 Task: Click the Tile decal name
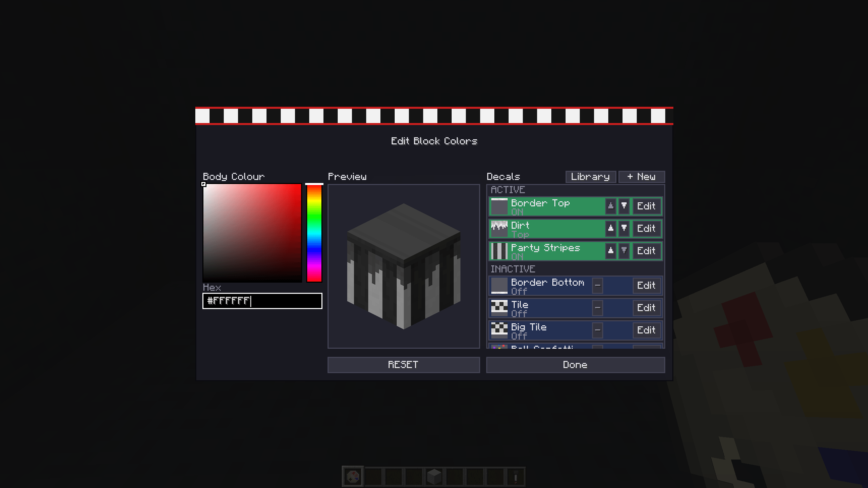click(x=520, y=305)
